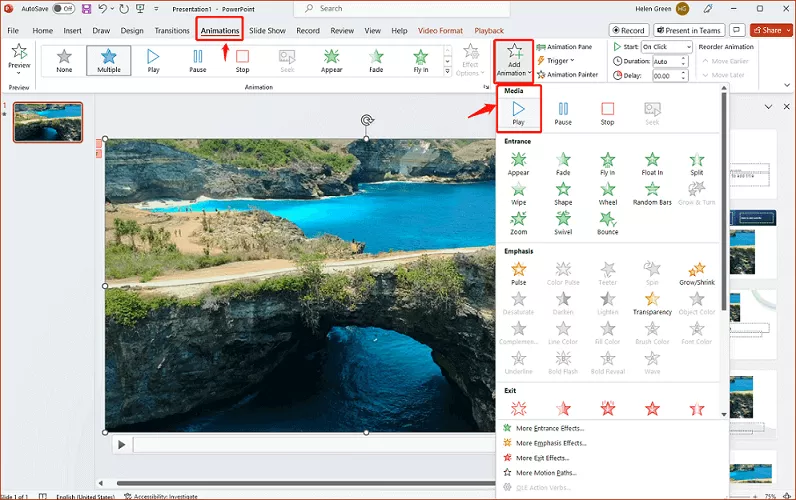Select the Float In entrance effect

(652, 164)
